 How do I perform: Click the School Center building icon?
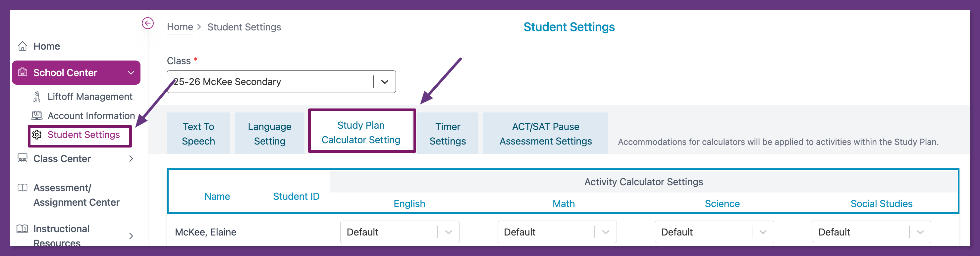pos(23,72)
